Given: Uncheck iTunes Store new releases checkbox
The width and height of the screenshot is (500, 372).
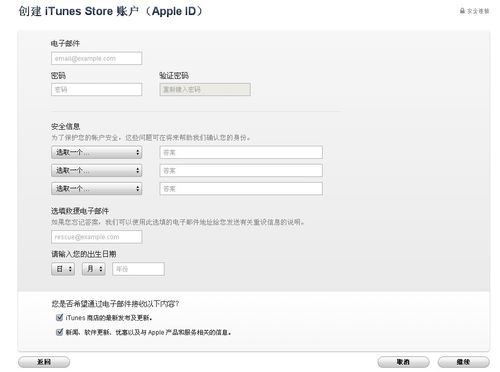Looking at the screenshot, I should [59, 317].
